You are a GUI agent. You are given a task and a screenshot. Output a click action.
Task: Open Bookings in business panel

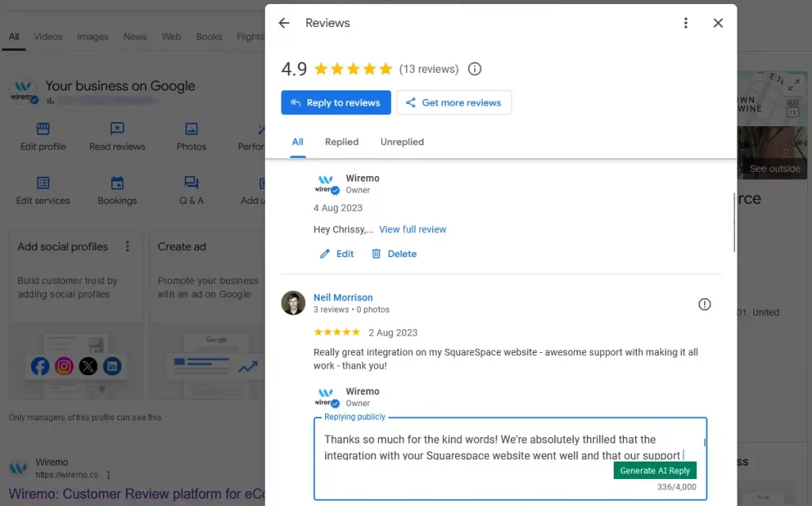[117, 190]
